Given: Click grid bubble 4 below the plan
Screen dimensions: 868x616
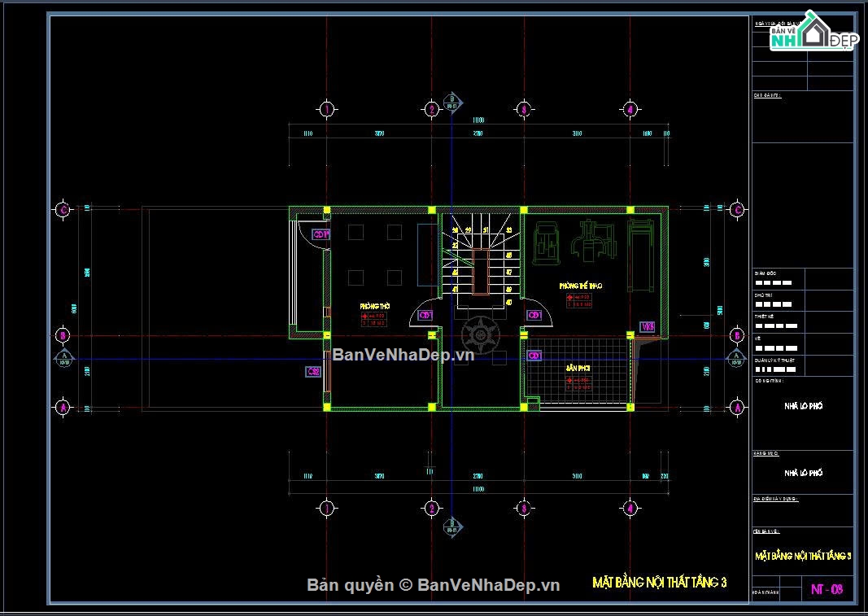Looking at the screenshot, I should (629, 509).
